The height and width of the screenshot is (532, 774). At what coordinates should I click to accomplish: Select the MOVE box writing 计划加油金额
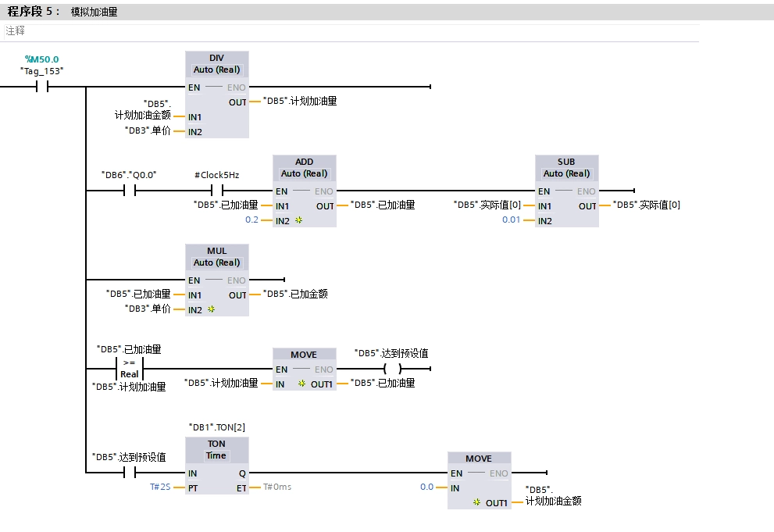point(479,480)
